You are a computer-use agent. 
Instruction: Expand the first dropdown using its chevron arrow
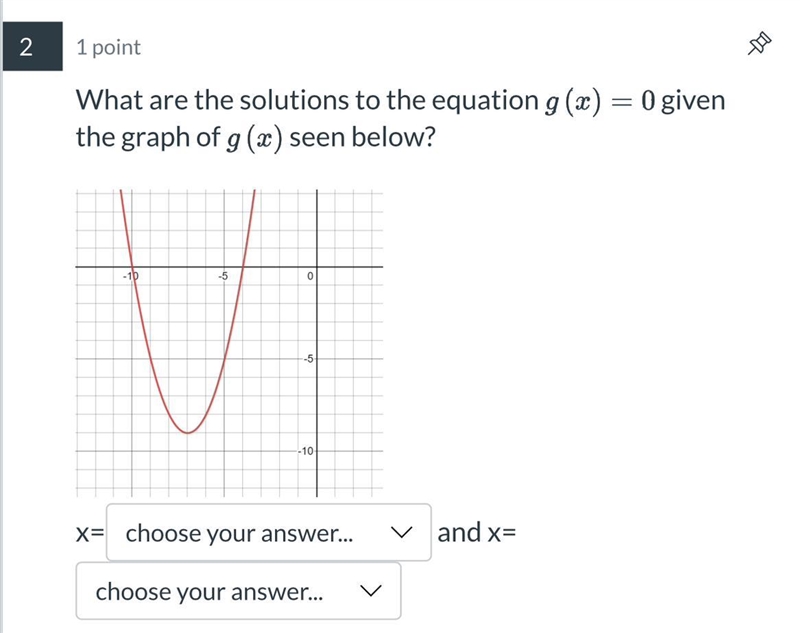[x=401, y=532]
